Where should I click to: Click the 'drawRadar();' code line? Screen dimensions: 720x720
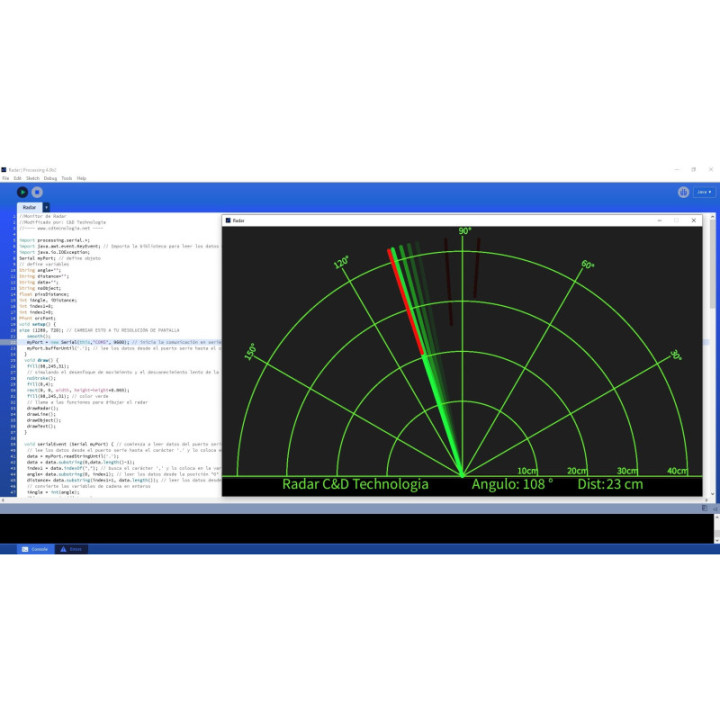(42, 408)
